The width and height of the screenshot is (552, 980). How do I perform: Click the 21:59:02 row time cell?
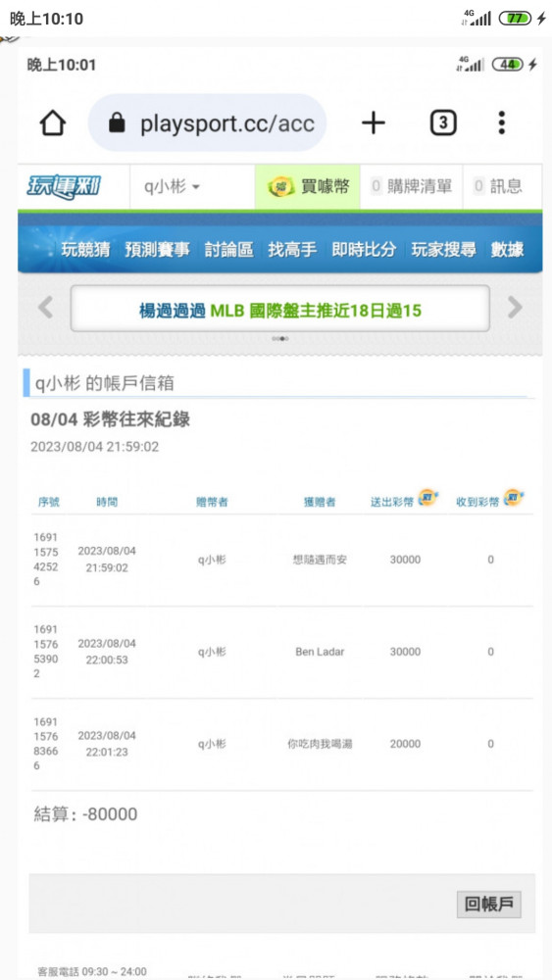coord(107,560)
